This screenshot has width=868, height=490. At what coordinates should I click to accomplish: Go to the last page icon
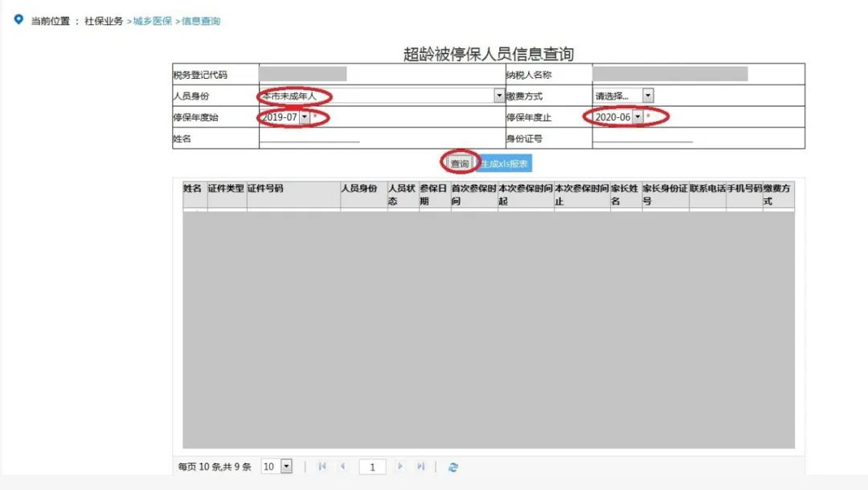421,466
